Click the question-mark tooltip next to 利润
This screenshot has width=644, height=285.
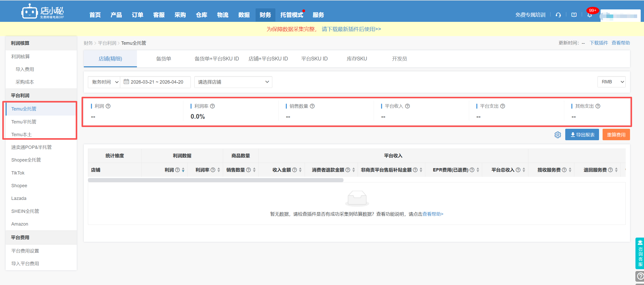click(108, 106)
